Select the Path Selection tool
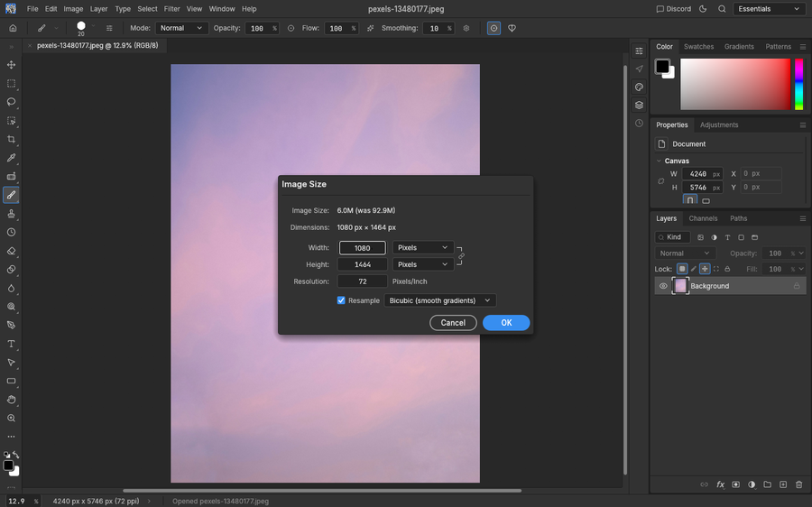The width and height of the screenshot is (812, 507). tap(11, 363)
